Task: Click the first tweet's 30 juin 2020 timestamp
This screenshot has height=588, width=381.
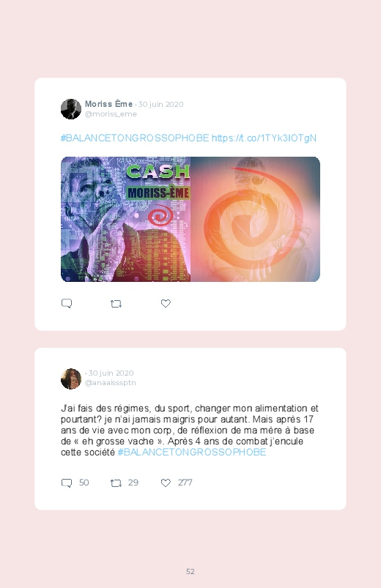Action: click(160, 104)
